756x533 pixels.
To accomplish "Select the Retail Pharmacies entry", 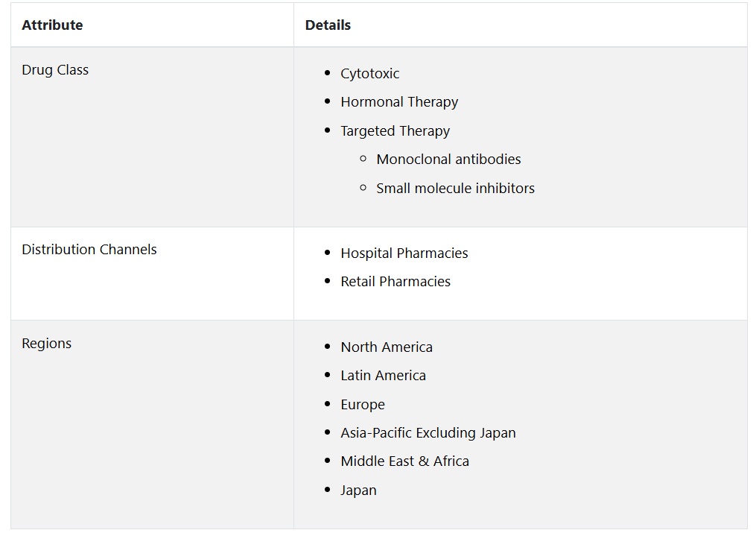I will (x=396, y=282).
